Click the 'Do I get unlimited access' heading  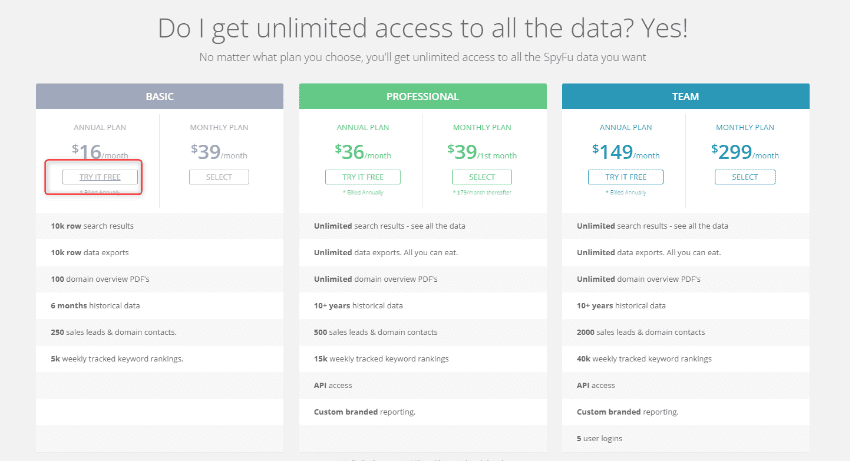click(424, 29)
